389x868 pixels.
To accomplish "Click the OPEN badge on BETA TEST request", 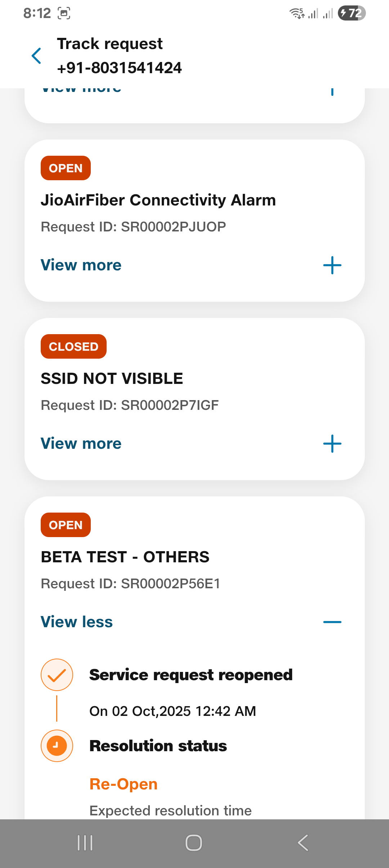I will tap(66, 525).
